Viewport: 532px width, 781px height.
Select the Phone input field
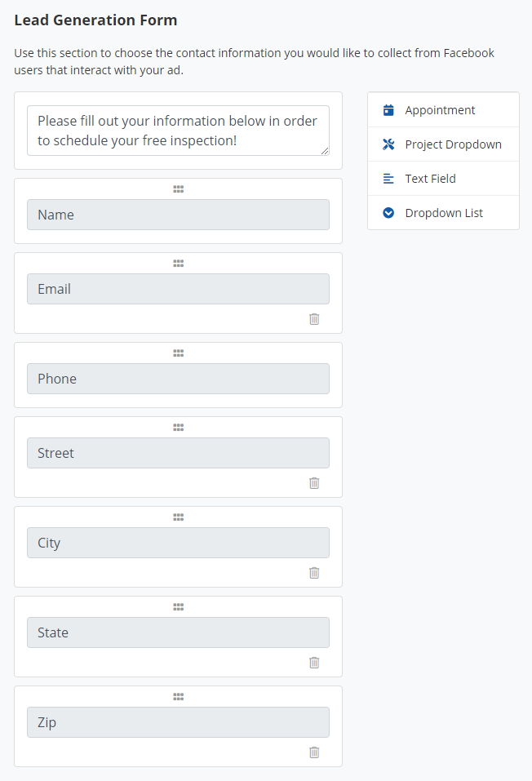178,379
